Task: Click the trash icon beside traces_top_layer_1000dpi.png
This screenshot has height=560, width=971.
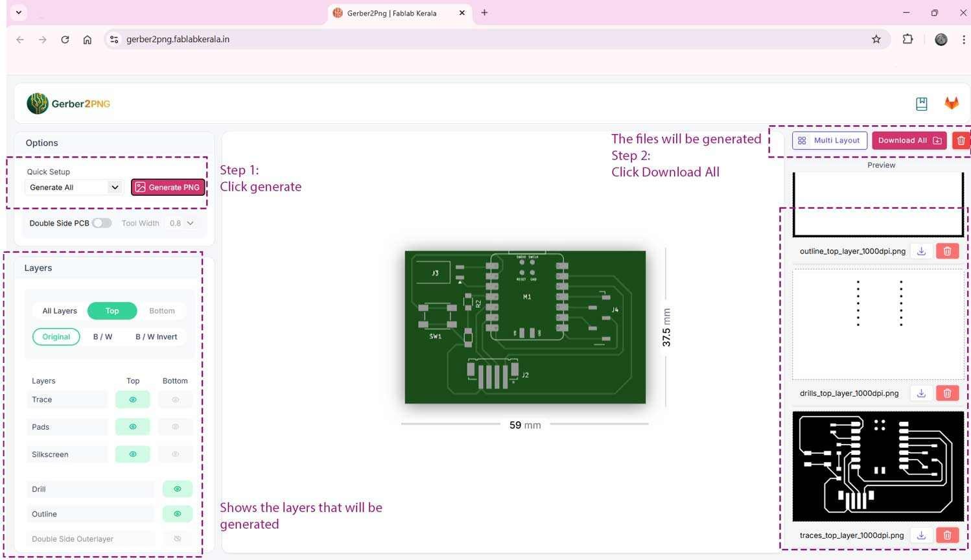Action: pyautogui.click(x=947, y=535)
